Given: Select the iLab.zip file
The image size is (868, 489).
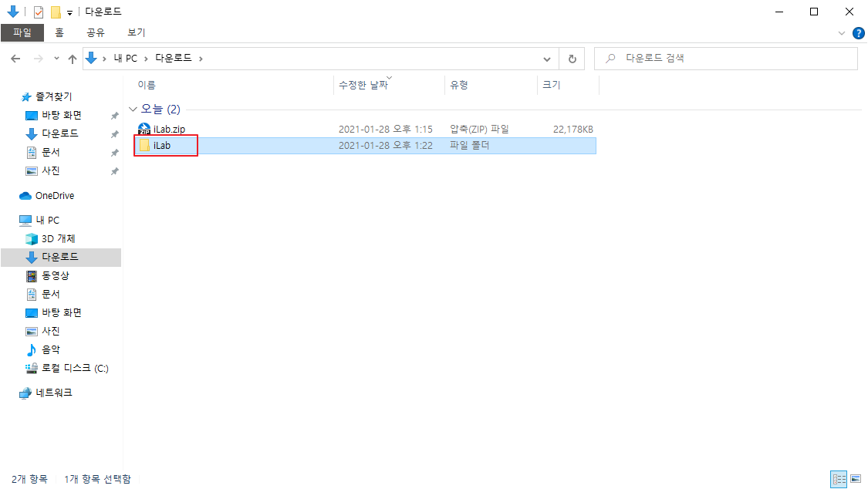Looking at the screenshot, I should click(170, 130).
